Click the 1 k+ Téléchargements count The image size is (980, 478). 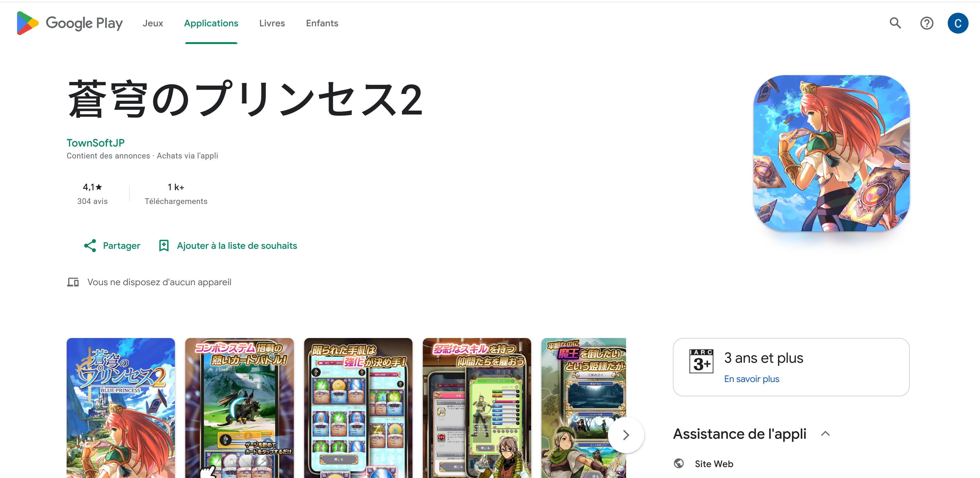176,194
